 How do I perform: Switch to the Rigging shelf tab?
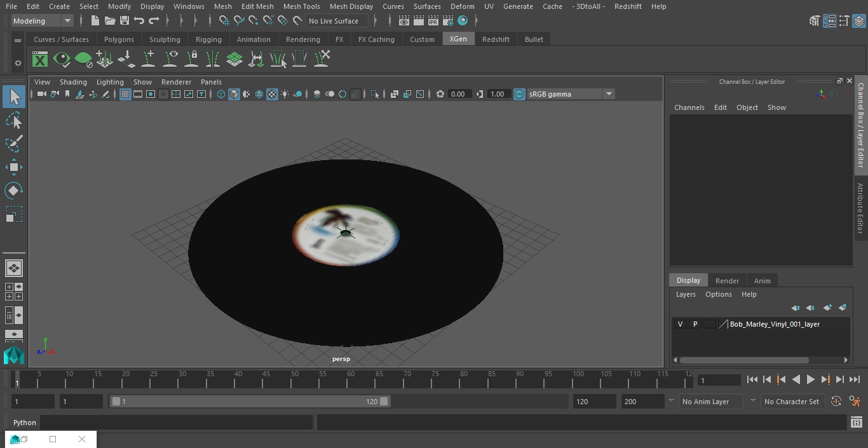pos(208,39)
